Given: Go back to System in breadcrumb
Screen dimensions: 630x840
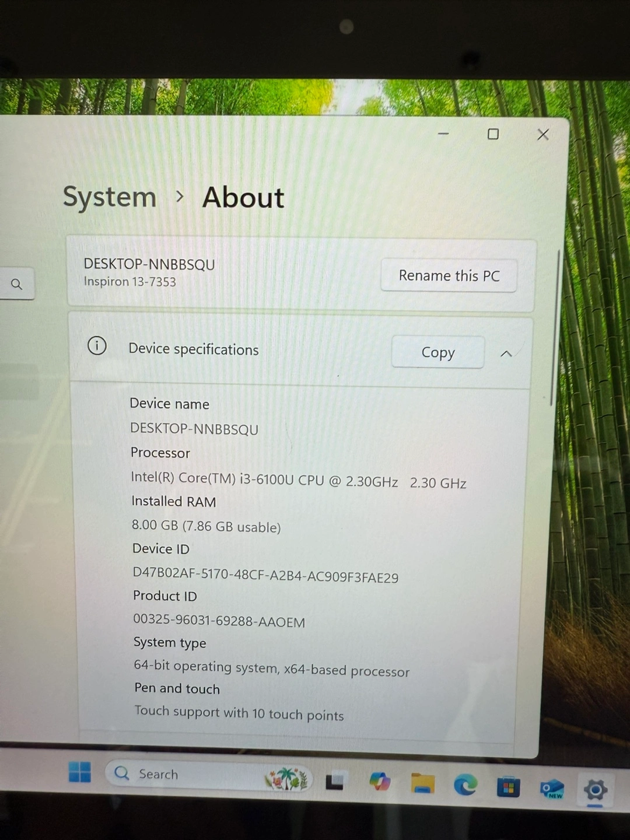Looking at the screenshot, I should 110,197.
